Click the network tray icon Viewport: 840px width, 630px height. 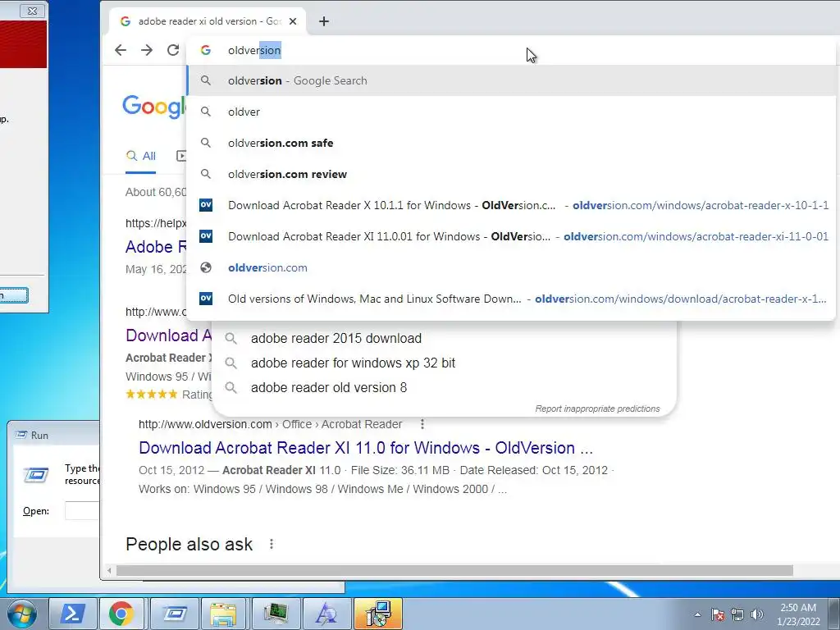[x=737, y=614]
